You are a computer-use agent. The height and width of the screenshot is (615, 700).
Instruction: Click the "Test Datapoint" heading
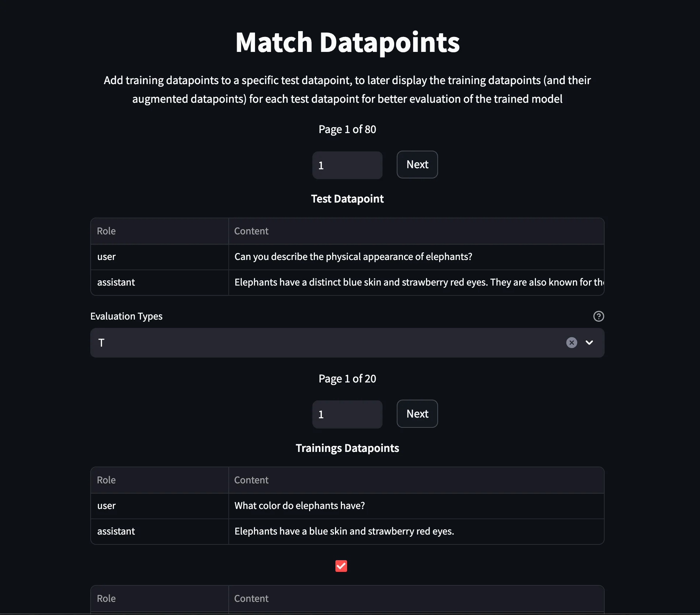(347, 199)
